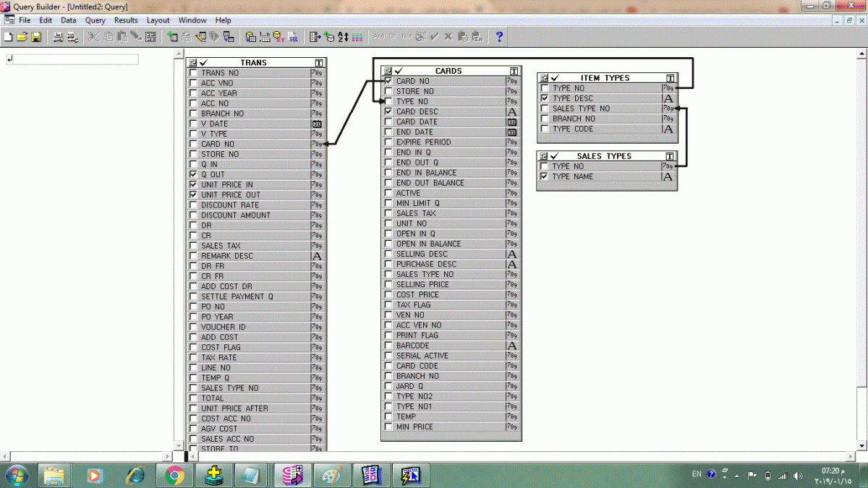Click the Windows Start button
868x488 pixels.
pyautogui.click(x=16, y=475)
